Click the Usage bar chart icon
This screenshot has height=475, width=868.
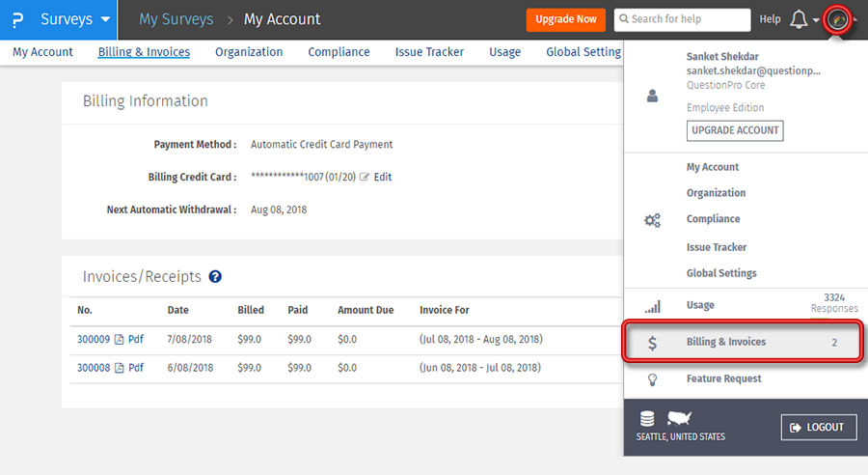[x=653, y=306]
